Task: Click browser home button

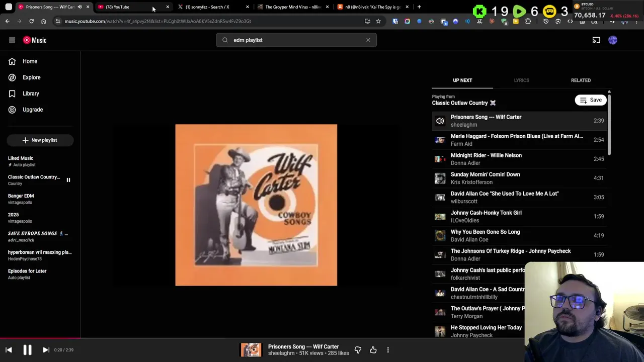Action: point(43,21)
